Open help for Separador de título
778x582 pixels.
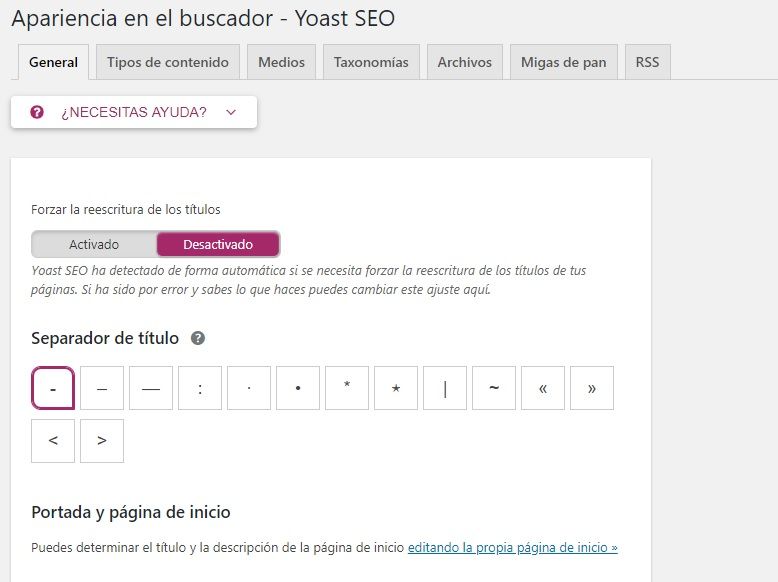198,338
